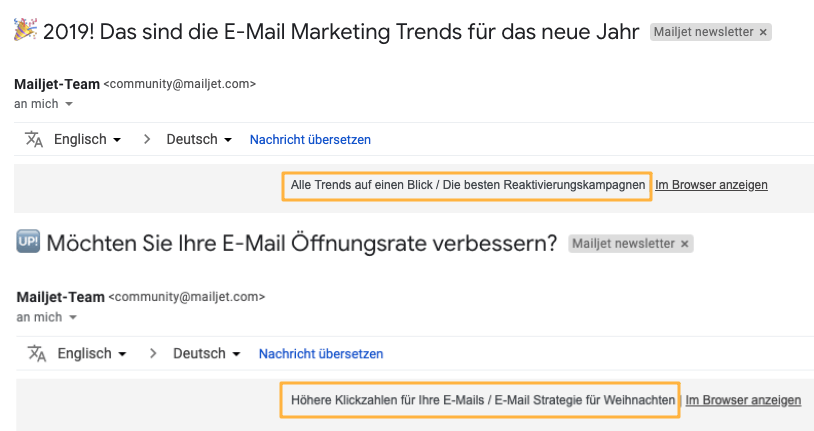Click Mailjet newsletter label on the 2019 trends email
Image resolution: width=814 pixels, height=431 pixels.
point(703,32)
